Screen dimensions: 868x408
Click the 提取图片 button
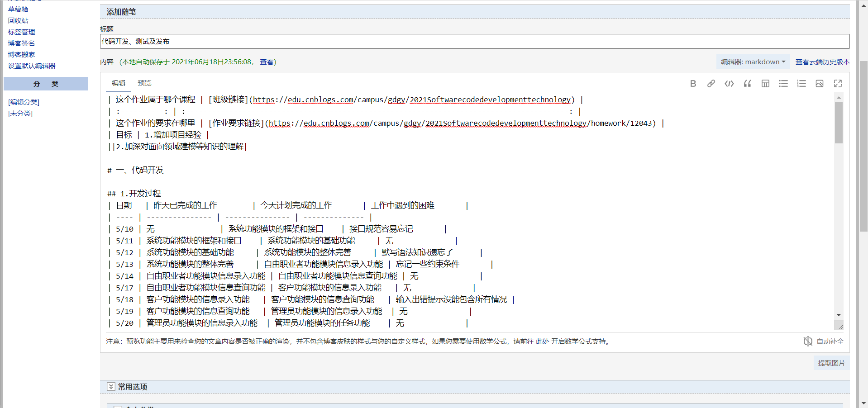(831, 363)
